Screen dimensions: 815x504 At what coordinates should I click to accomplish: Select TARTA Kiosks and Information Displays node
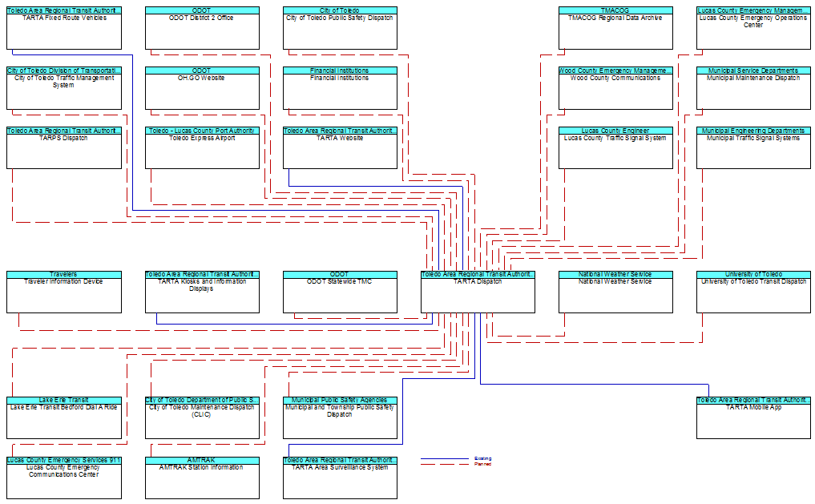(x=202, y=292)
